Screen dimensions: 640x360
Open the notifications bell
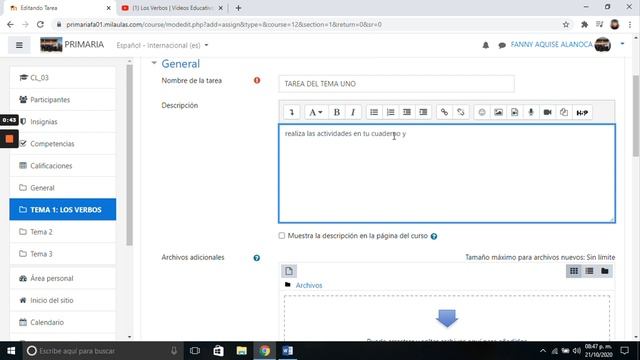click(486, 45)
